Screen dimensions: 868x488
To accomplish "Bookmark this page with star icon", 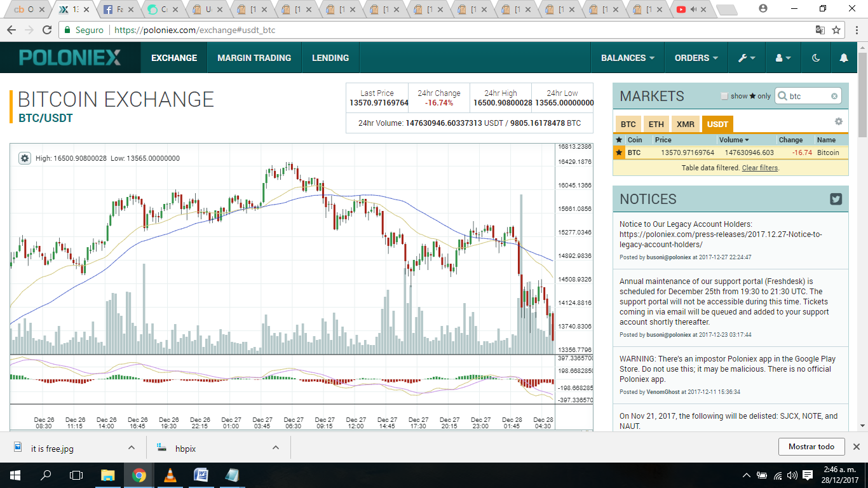I will click(x=836, y=30).
